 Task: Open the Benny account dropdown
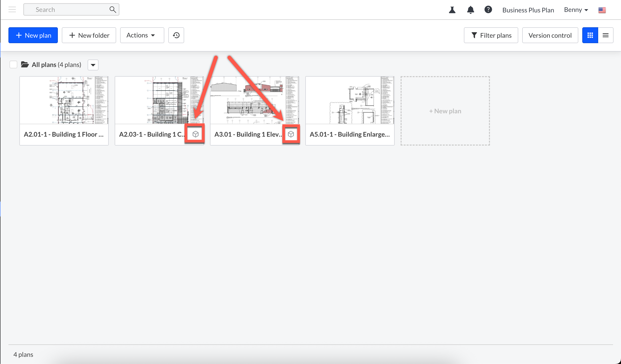click(576, 10)
